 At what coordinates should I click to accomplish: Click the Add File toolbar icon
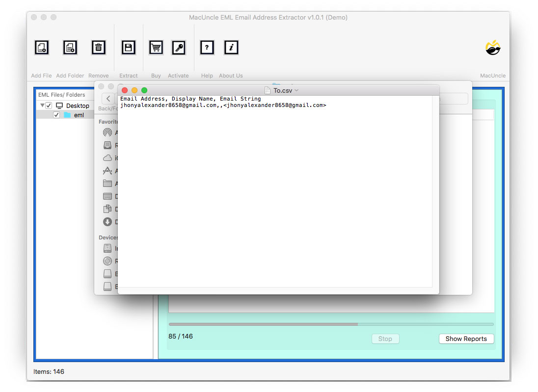[x=42, y=48]
